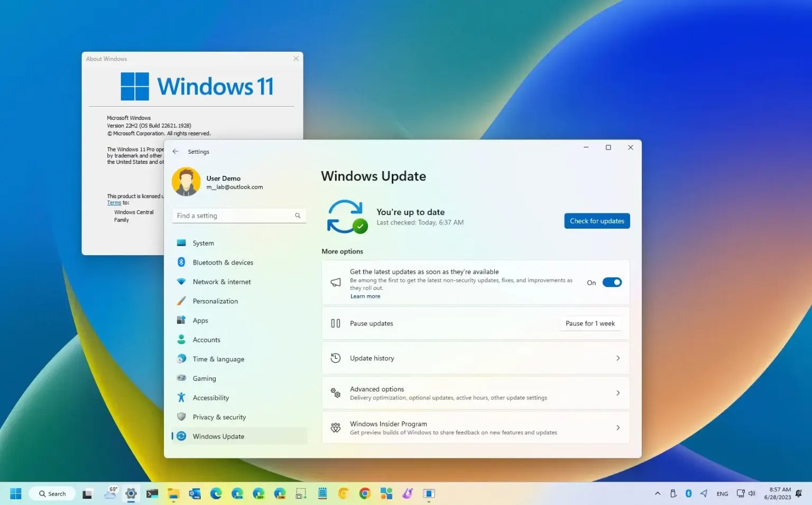Select Windows Update in the sidebar
This screenshot has height=505, width=812.
tap(239, 436)
